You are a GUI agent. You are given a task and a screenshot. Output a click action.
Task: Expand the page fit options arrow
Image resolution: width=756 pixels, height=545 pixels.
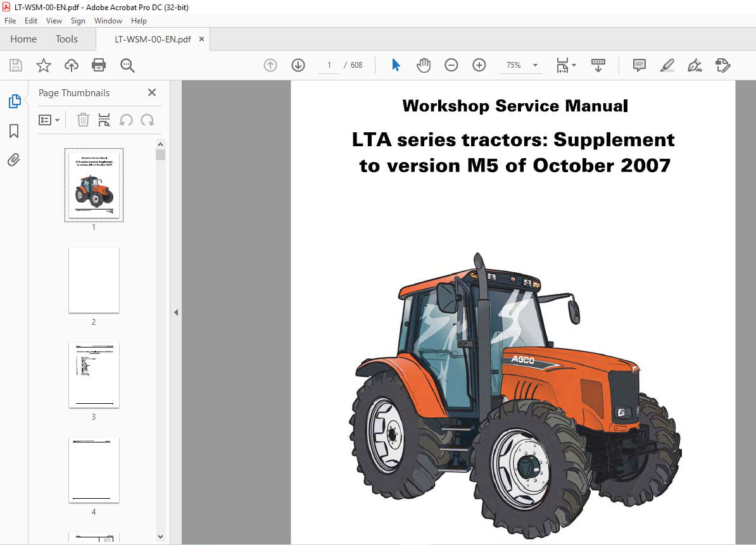(574, 65)
